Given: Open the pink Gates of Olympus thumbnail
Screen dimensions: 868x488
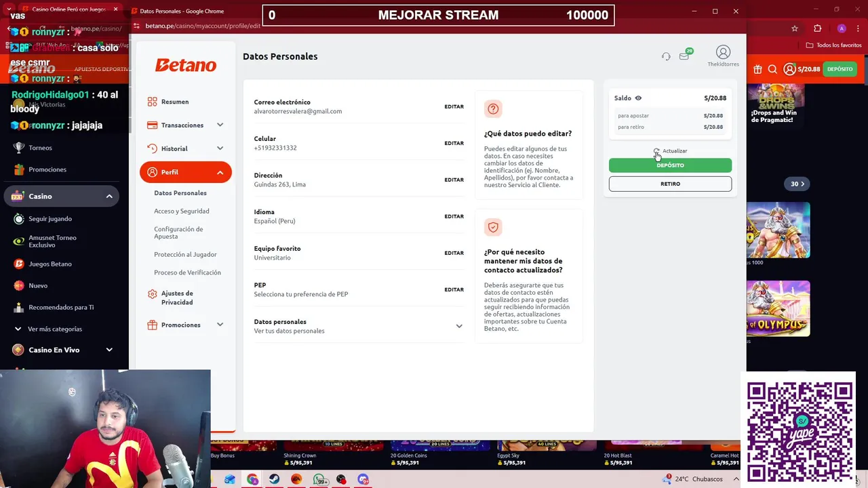Looking at the screenshot, I should click(778, 308).
